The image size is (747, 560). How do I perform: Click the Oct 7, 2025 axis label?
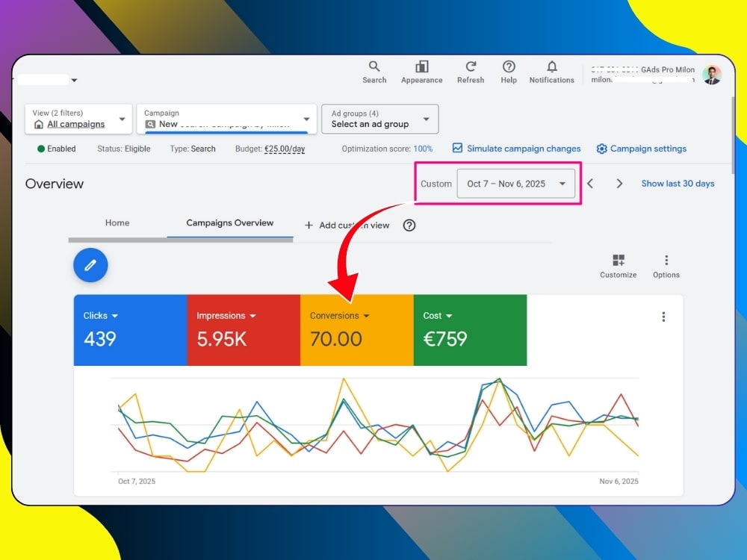coord(137,482)
